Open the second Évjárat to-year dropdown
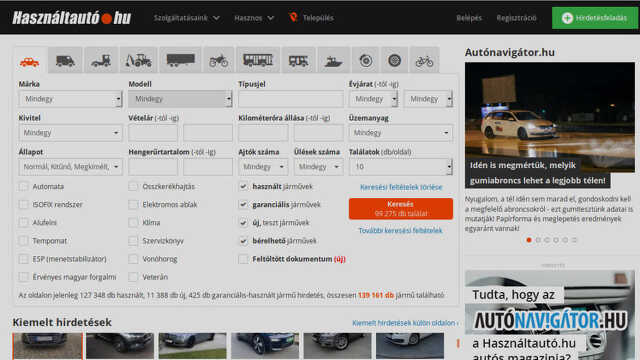 pos(428,99)
